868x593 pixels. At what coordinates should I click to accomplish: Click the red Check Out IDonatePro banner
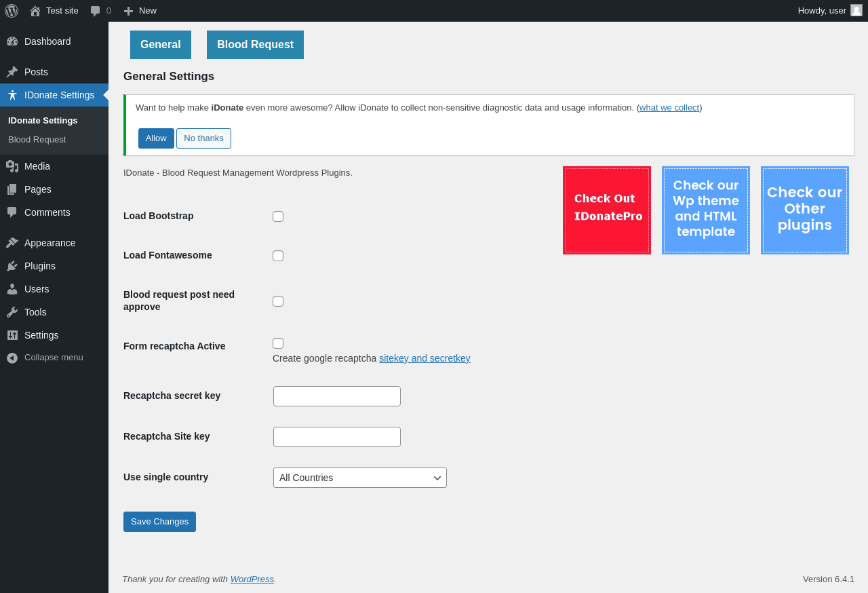pos(607,210)
